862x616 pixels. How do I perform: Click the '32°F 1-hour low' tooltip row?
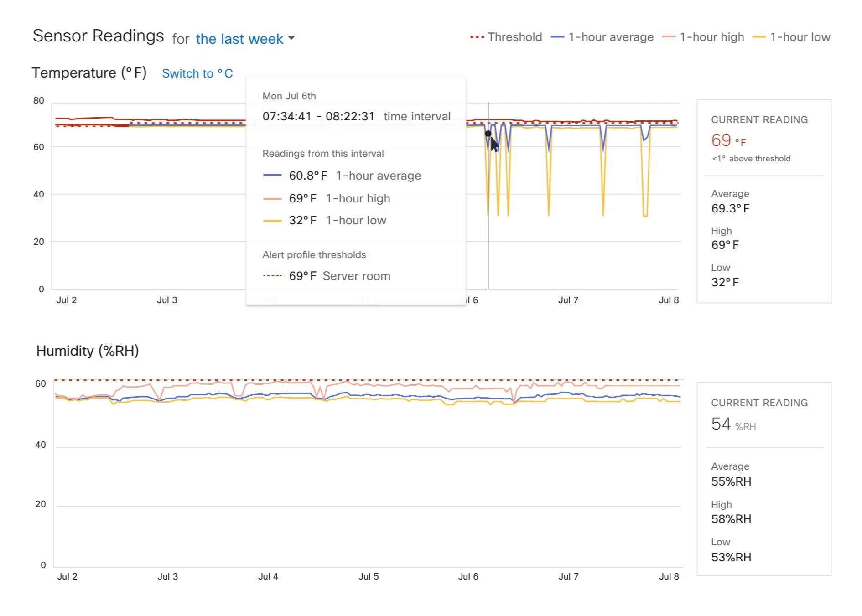pos(325,220)
